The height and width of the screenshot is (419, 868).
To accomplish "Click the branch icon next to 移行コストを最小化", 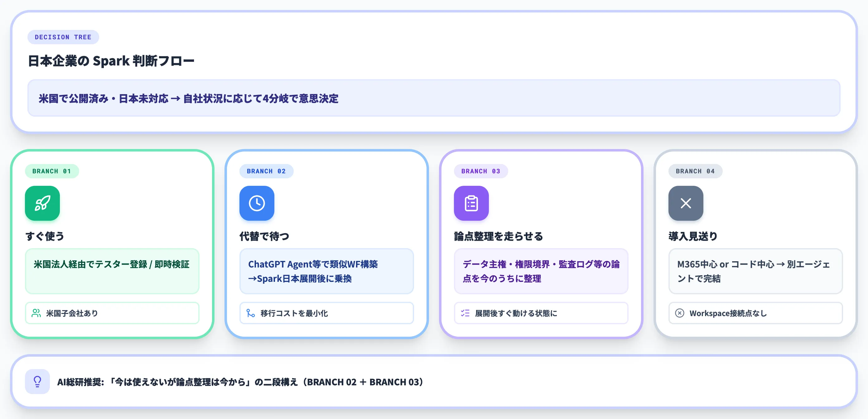I will [x=251, y=313].
